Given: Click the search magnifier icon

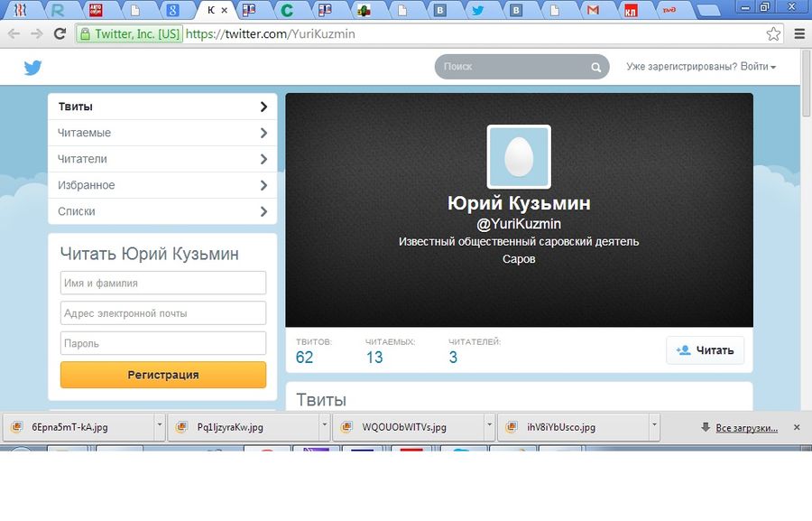Looking at the screenshot, I should [595, 68].
